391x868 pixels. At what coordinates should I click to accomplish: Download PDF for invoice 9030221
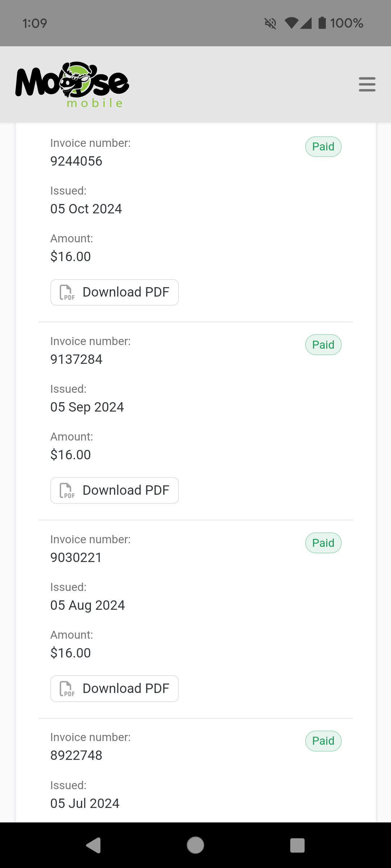114,689
